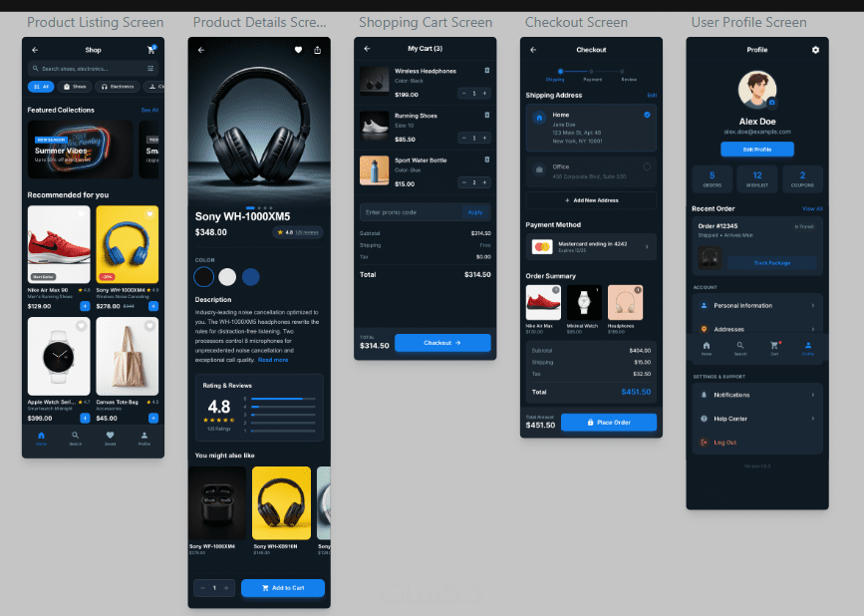Click the Place Order button
Screen dimensions: 864x616
pyautogui.click(x=609, y=422)
